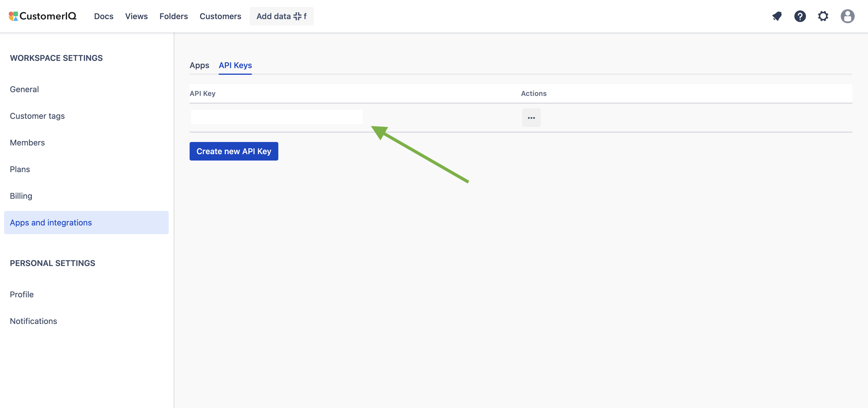Open General workspace settings
This screenshot has width=868, height=408.
[x=24, y=89]
